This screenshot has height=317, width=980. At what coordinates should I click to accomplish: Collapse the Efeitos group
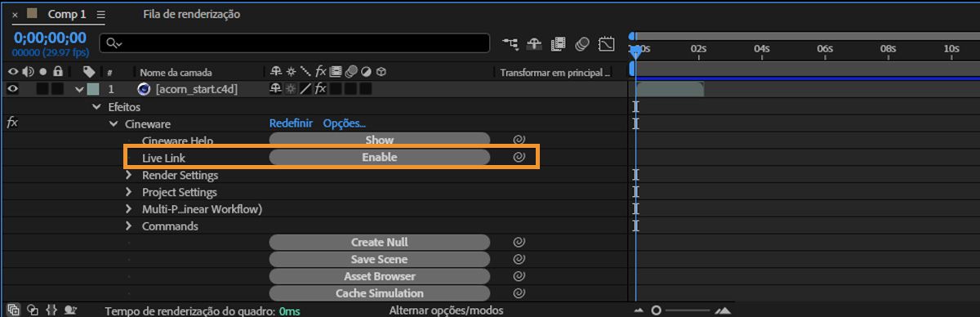[97, 107]
